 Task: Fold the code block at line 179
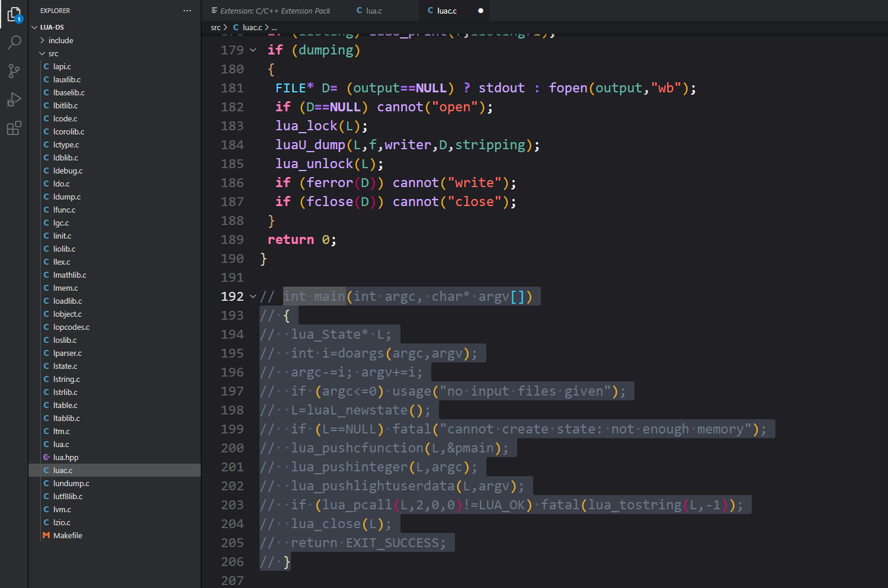[x=253, y=50]
